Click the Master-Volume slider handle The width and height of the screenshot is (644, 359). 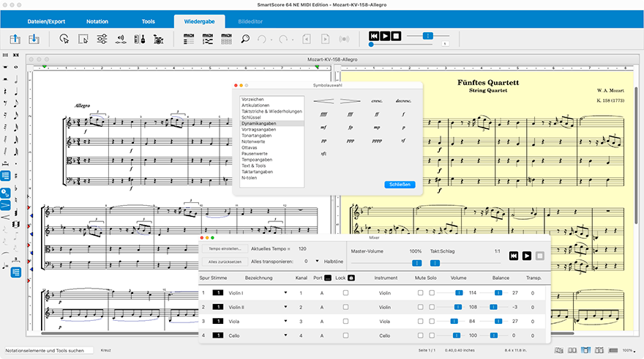coord(416,262)
